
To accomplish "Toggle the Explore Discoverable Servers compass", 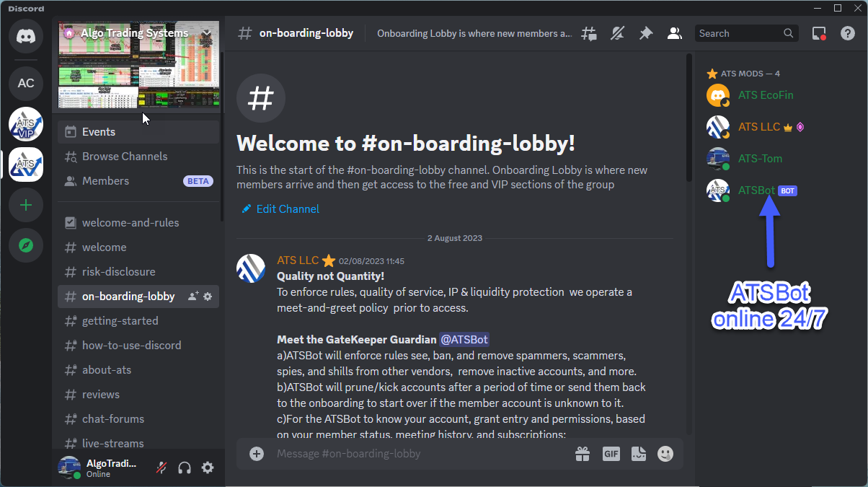I will [26, 245].
